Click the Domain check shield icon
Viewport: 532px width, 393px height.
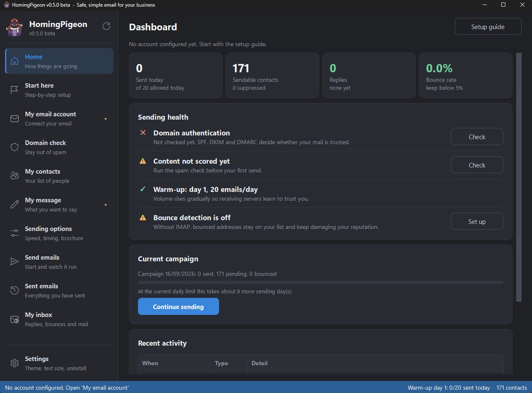(15, 147)
